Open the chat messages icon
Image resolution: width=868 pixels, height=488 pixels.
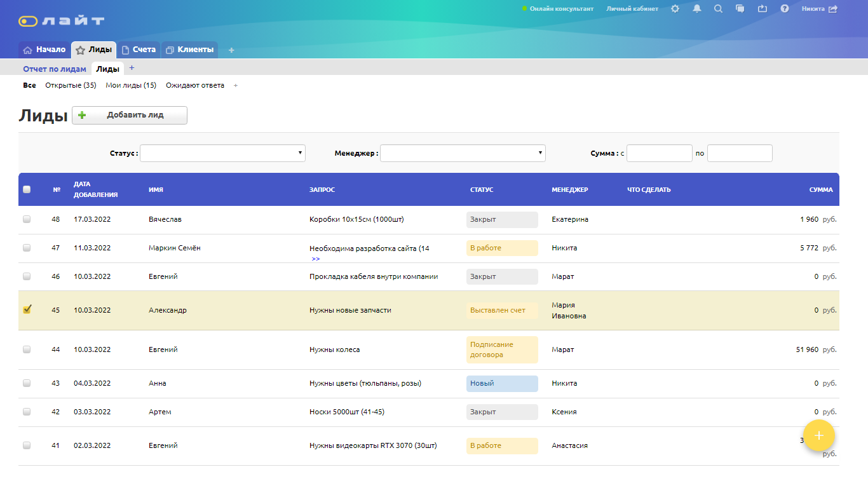[x=740, y=9]
